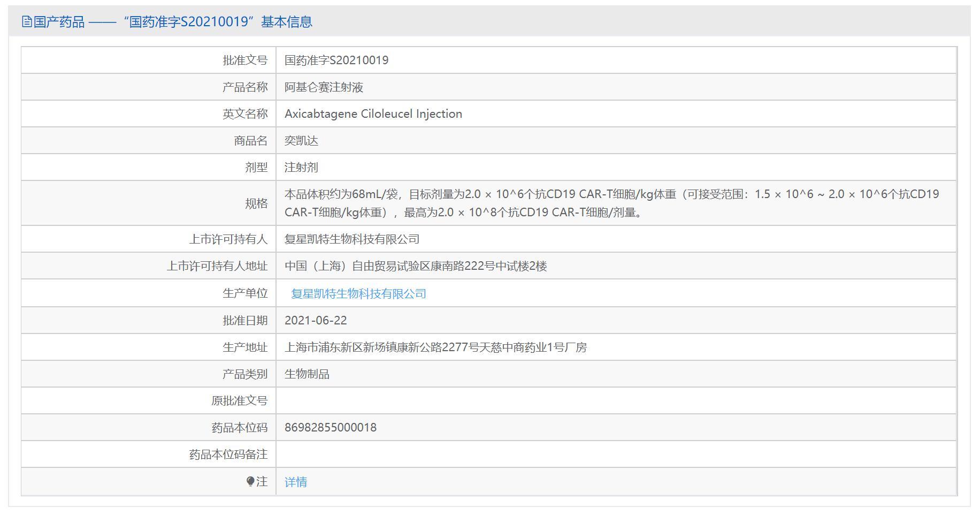Click the 药品本位码备注 row label
This screenshot has height=515, width=980.
(x=228, y=454)
